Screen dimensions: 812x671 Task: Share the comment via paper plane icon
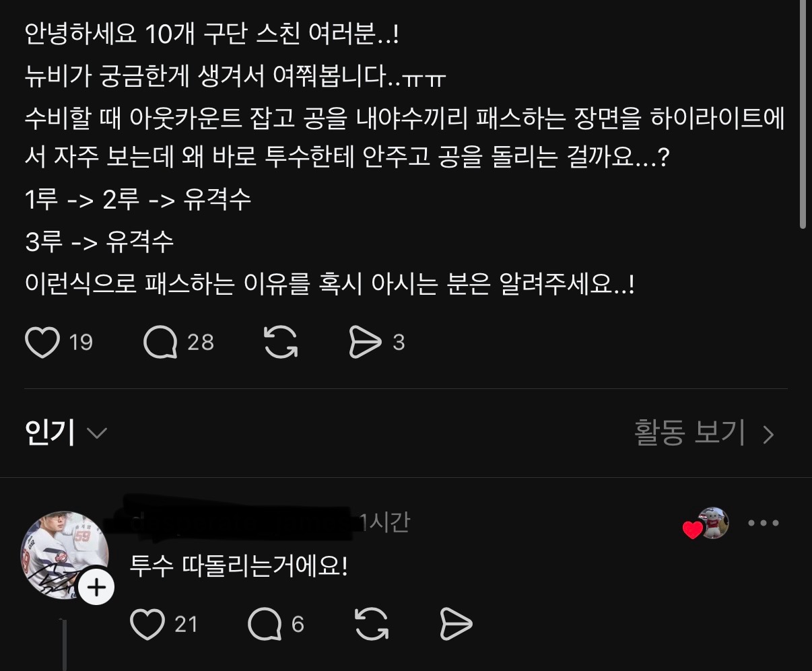456,624
